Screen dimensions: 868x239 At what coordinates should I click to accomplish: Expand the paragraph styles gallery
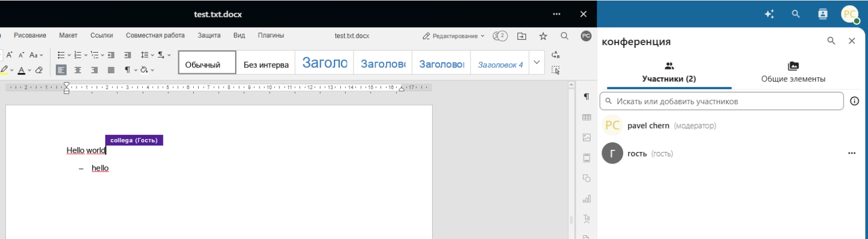pyautogui.click(x=536, y=62)
